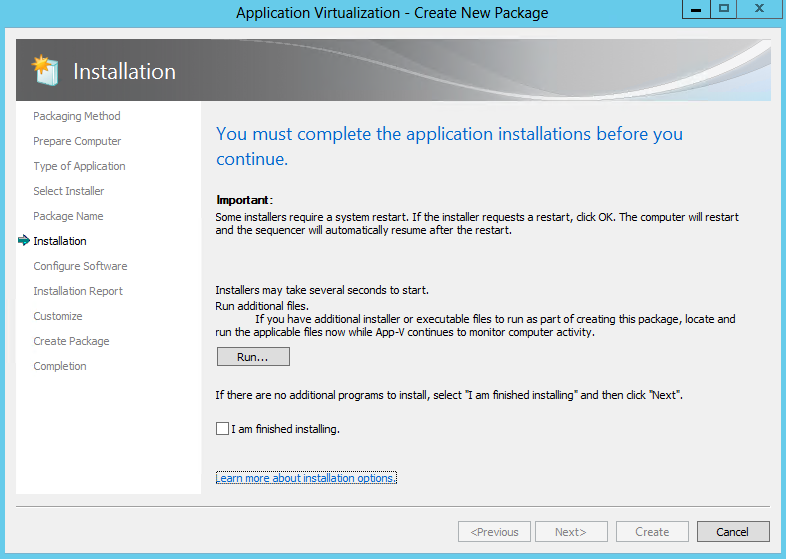This screenshot has height=559, width=786.
Task: Select the Packaging Method step
Action: tap(77, 116)
